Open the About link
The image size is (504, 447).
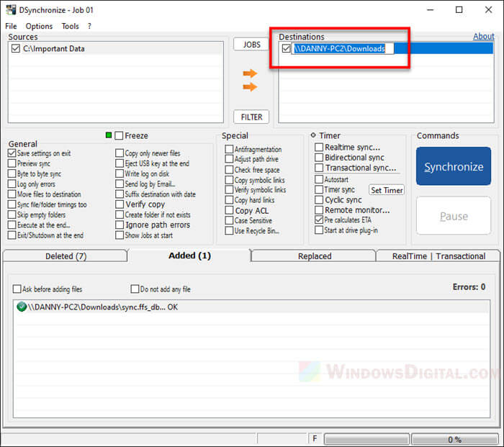point(483,36)
